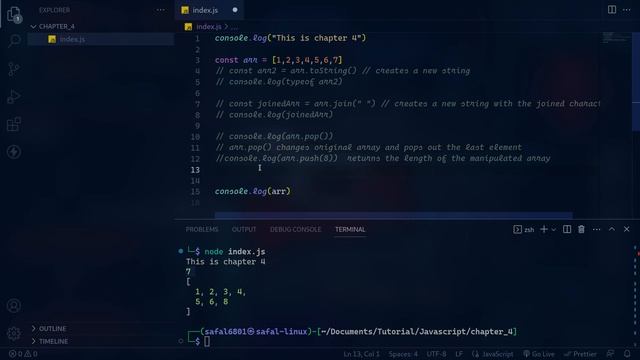Open the Manage gear icon
640x360 pixels.
(x=14, y=333)
